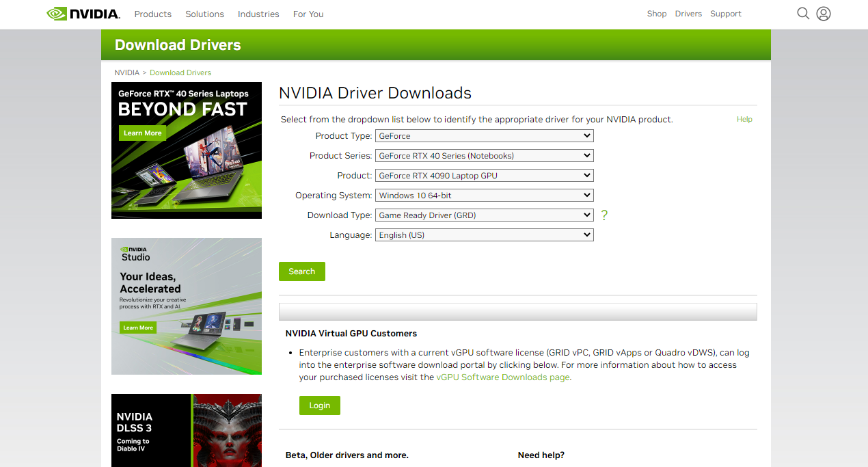Select Drivers in the header navigation
This screenshot has width=868, height=467.
(688, 13)
